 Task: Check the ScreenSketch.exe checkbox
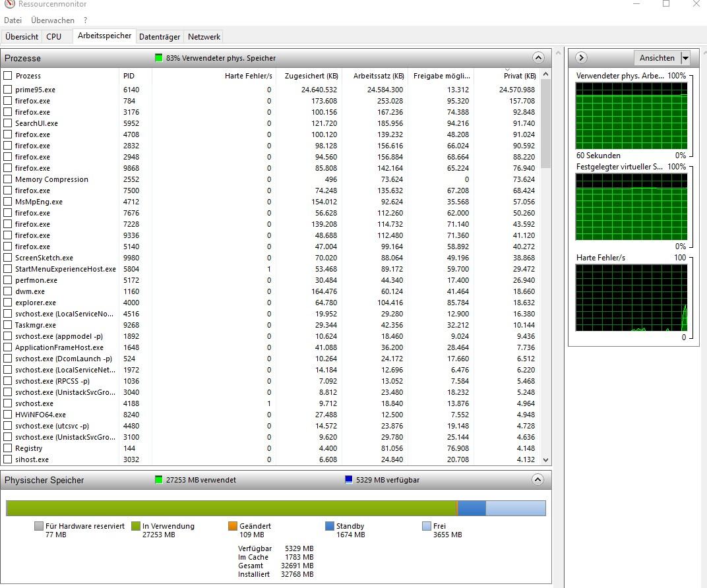tap(8, 257)
